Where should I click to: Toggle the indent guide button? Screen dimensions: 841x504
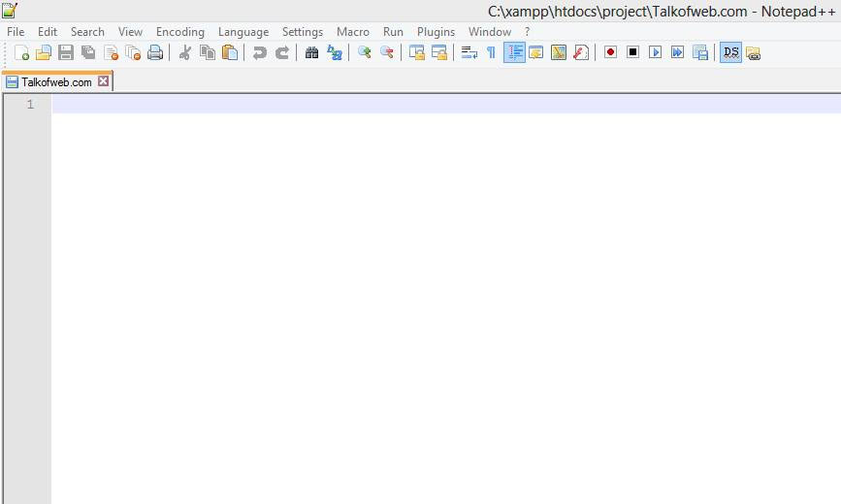pyautogui.click(x=514, y=52)
